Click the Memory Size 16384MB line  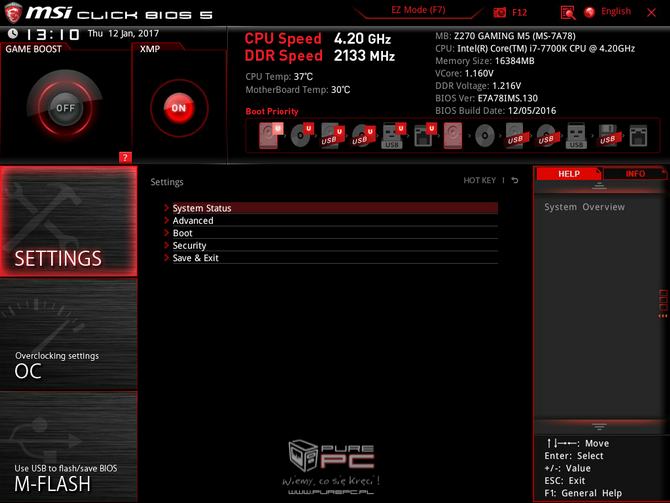pos(485,61)
